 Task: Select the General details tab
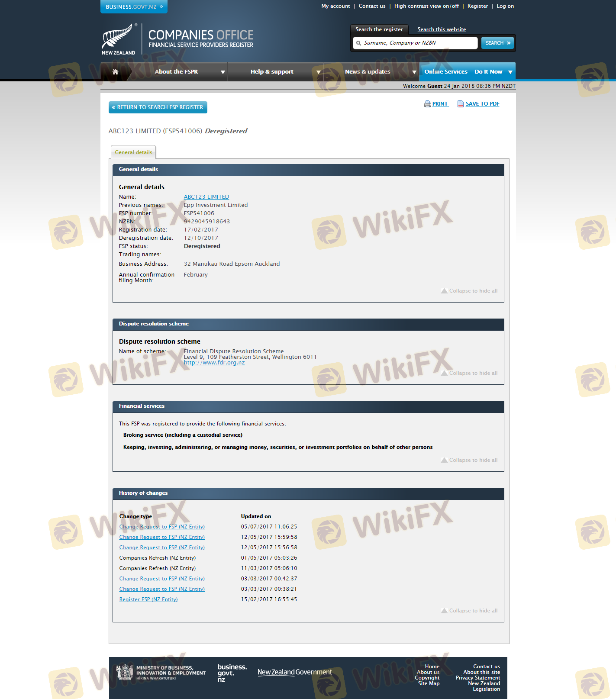[x=133, y=152]
